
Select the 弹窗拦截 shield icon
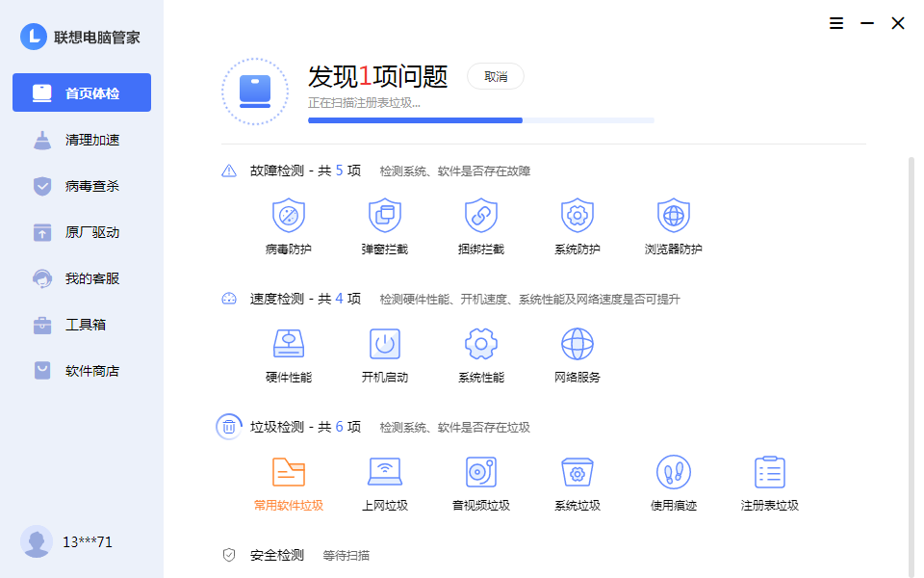[x=385, y=215]
